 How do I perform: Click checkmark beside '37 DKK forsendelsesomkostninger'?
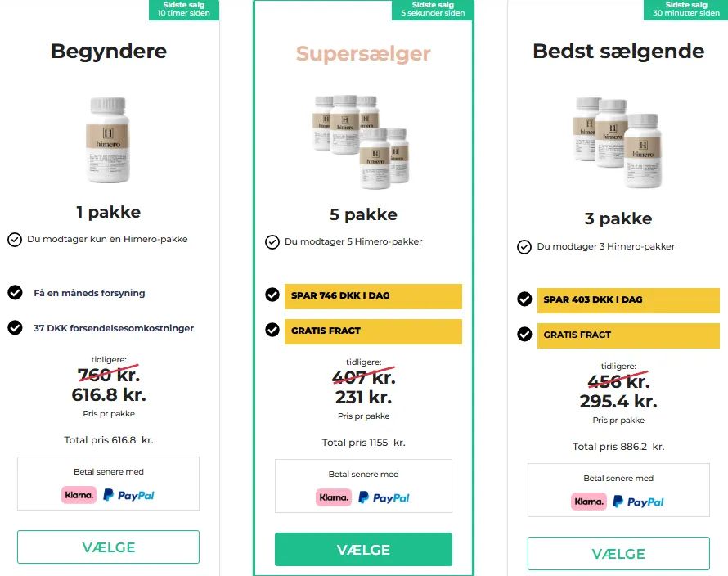pyautogui.click(x=15, y=328)
